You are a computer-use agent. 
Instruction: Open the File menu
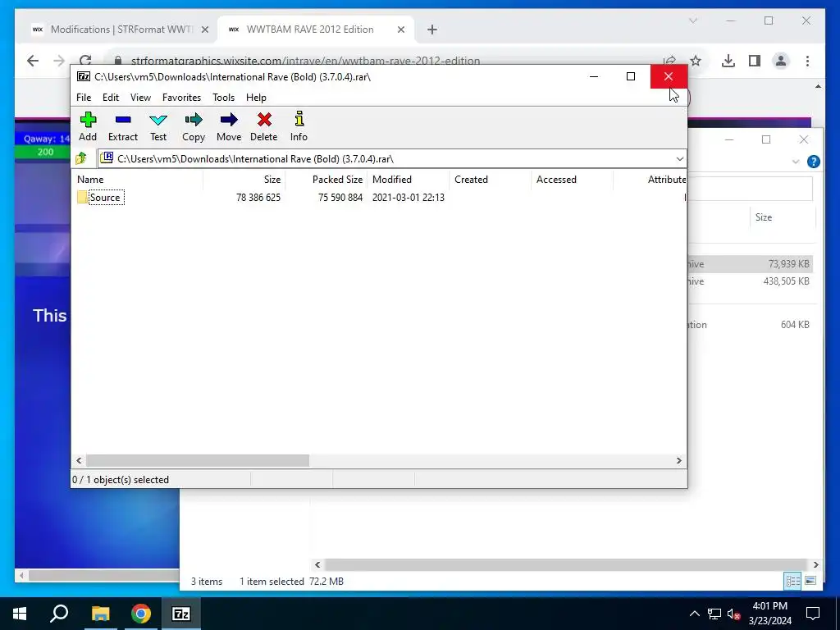coord(84,98)
